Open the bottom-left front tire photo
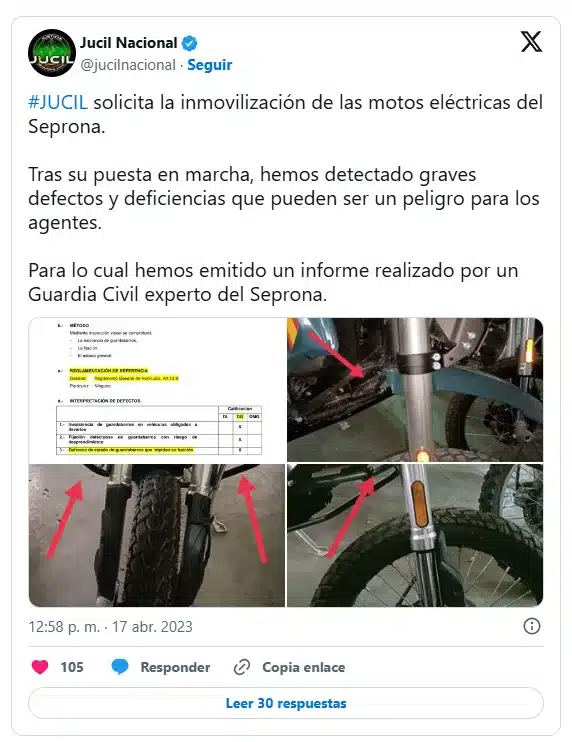 point(157,535)
